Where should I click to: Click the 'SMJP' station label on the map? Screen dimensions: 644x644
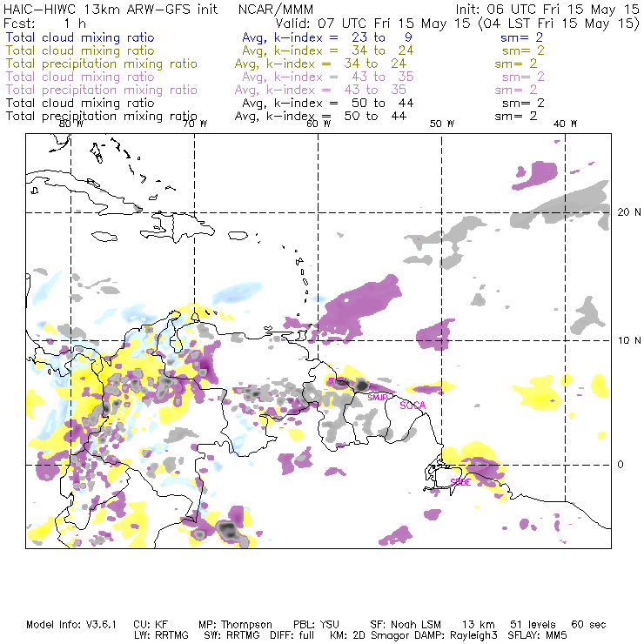pyautogui.click(x=378, y=398)
